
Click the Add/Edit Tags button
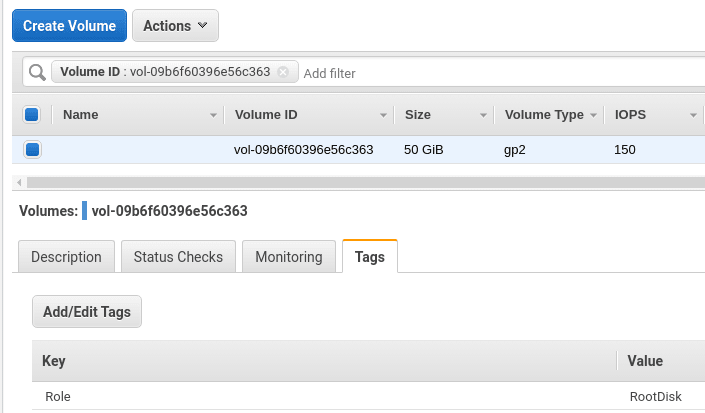coord(87,311)
